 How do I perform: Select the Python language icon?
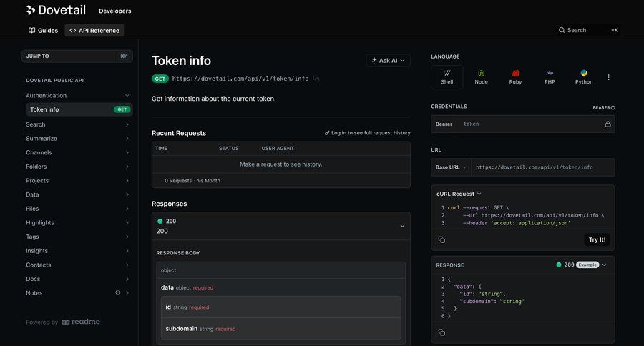click(x=584, y=77)
